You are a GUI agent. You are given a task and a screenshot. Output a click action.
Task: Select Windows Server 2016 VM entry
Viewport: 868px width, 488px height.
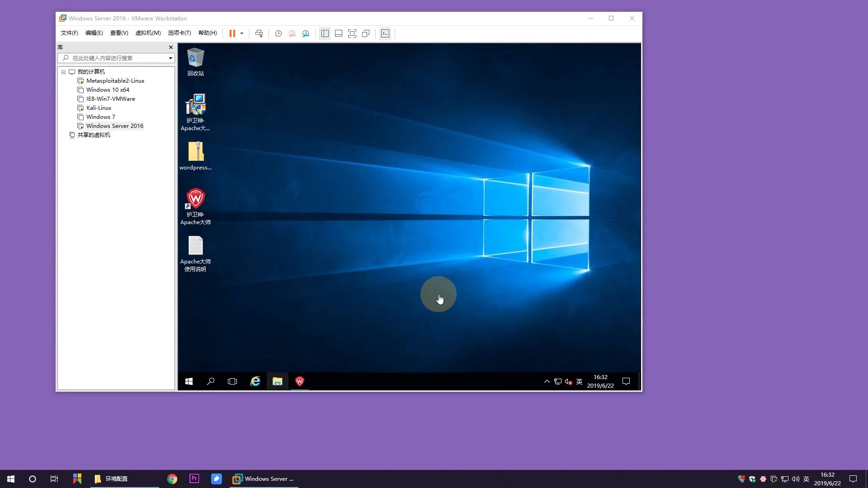point(114,126)
